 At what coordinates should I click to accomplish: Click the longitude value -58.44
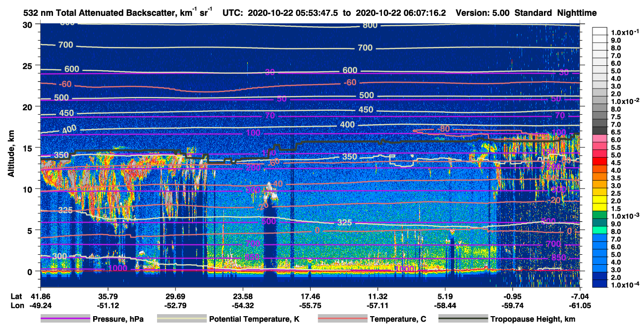(x=445, y=306)
